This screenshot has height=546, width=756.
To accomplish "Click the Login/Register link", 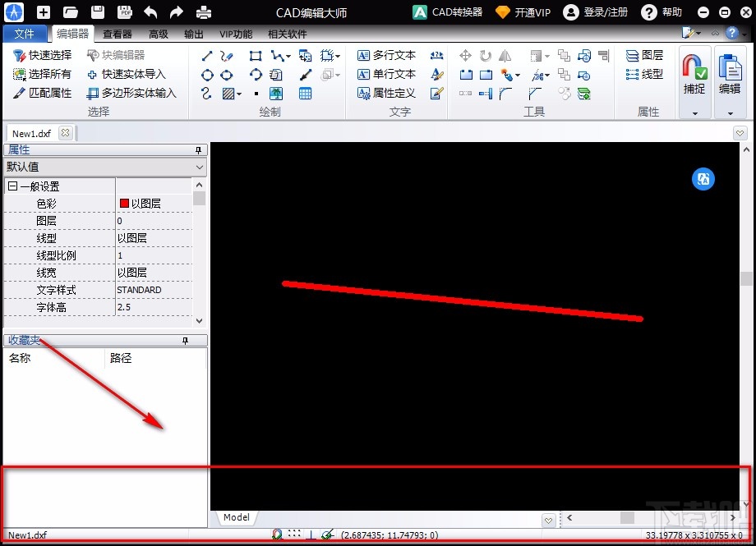I will click(597, 12).
